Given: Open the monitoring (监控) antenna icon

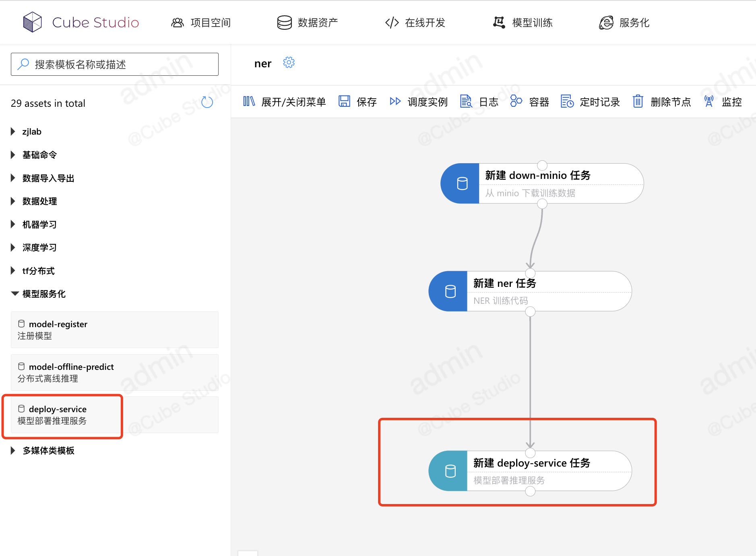Looking at the screenshot, I should point(709,102).
